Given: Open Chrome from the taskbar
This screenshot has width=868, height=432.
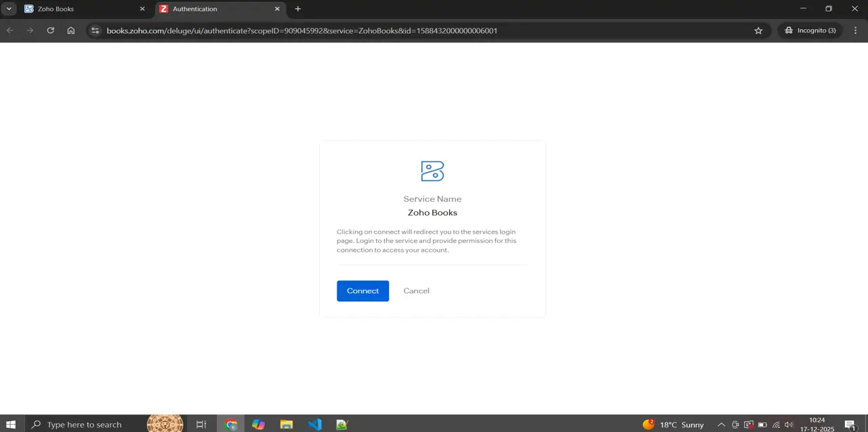Looking at the screenshot, I should [x=232, y=425].
